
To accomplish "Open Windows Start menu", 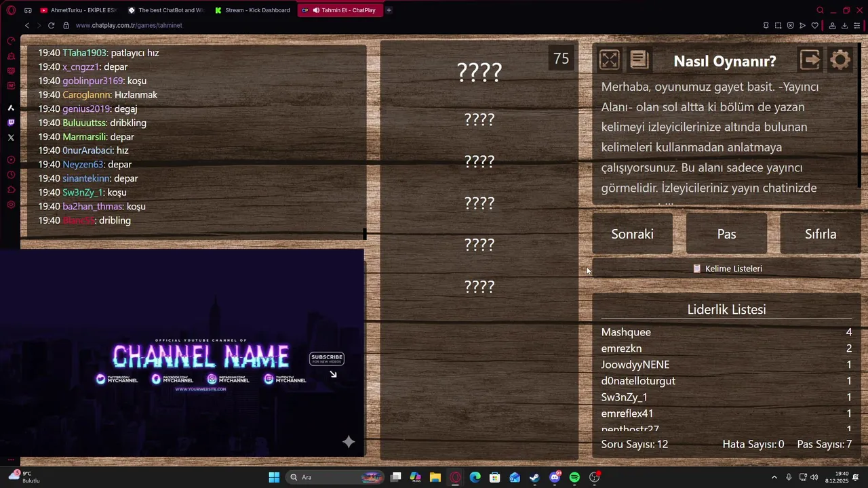I will click(x=274, y=477).
